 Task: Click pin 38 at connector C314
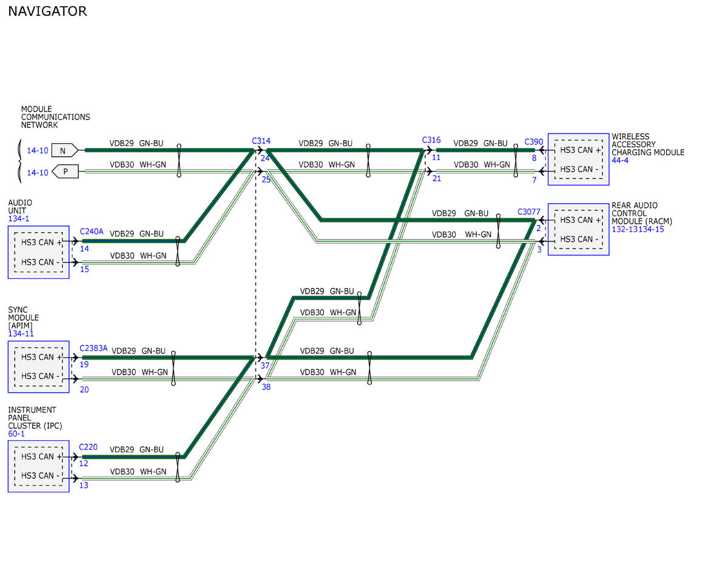pos(266,386)
